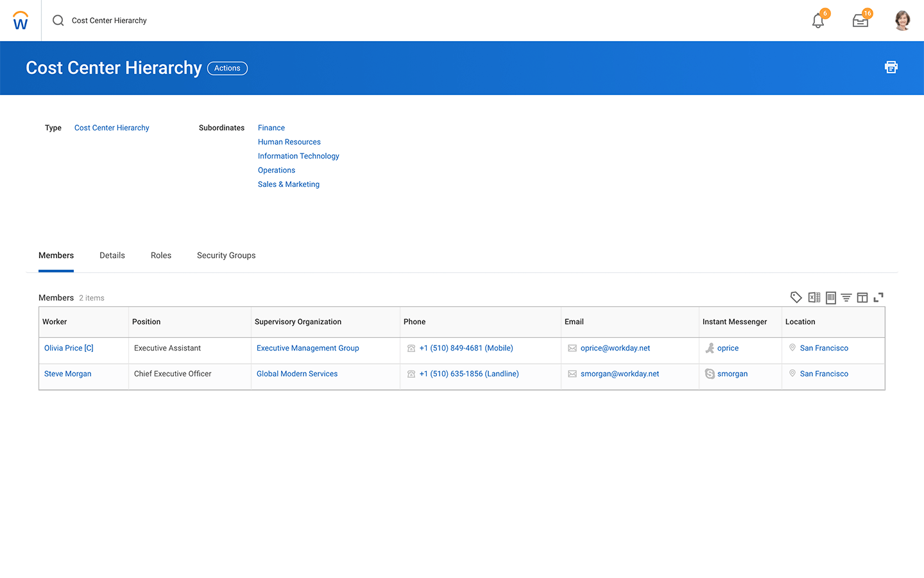This screenshot has height=578, width=924.
Task: Click the Cost Center Hierarchy search field
Action: pyautogui.click(x=109, y=21)
